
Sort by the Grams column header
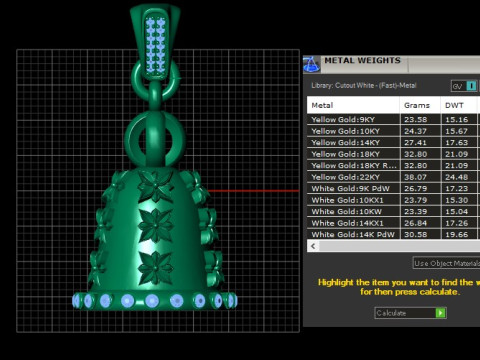point(420,105)
